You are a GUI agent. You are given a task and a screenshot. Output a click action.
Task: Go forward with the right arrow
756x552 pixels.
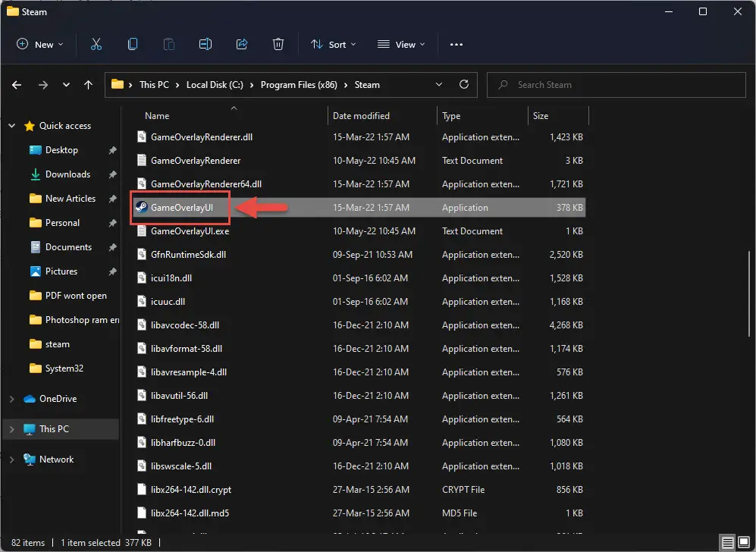point(43,85)
